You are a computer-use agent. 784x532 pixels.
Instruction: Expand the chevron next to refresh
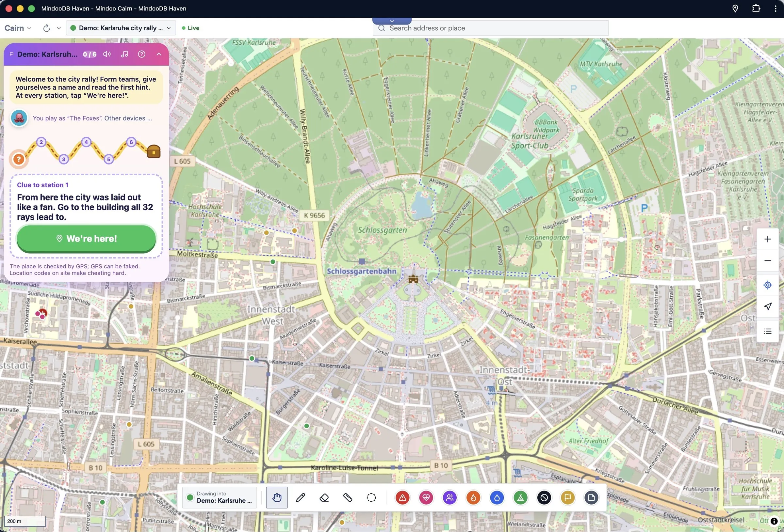59,28
